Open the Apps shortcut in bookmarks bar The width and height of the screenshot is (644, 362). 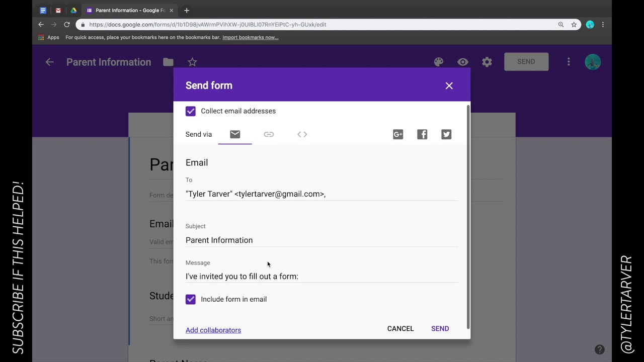pos(49,37)
